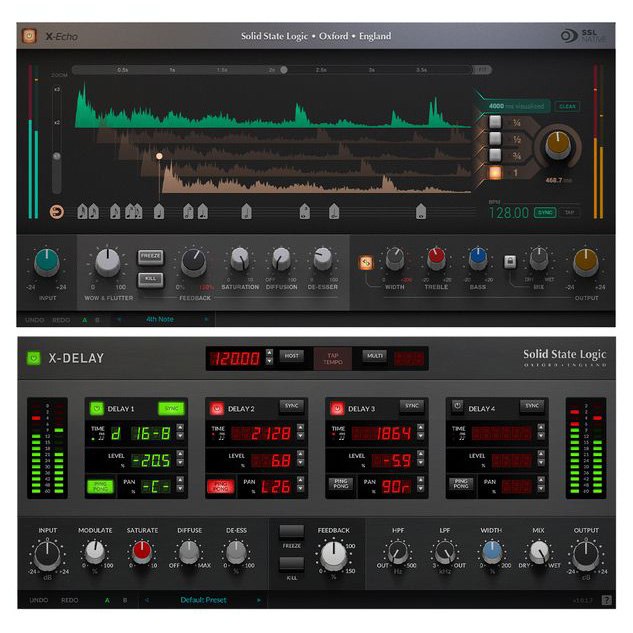633x633 pixels.
Task: Increase Delay 4 time with up arrow
Action: click(541, 427)
